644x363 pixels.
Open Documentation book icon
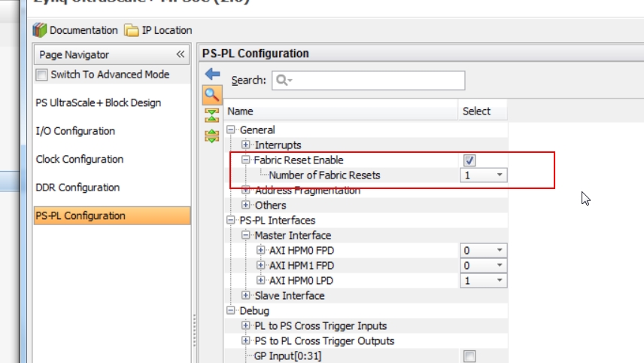pyautogui.click(x=41, y=30)
